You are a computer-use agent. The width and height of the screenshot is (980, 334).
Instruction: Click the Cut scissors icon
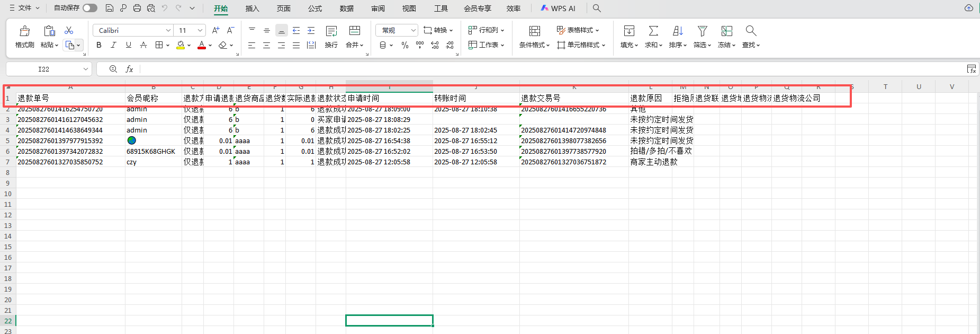click(x=69, y=31)
